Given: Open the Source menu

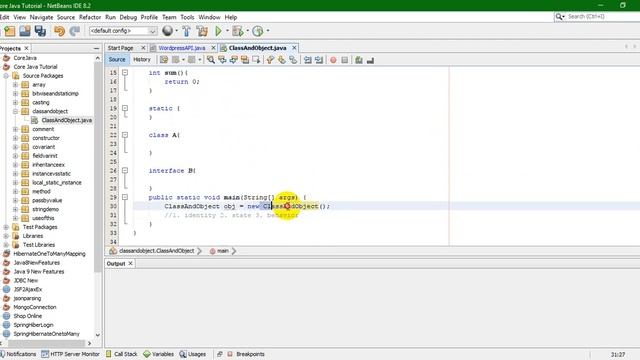Looking at the screenshot, I should pos(66,17).
